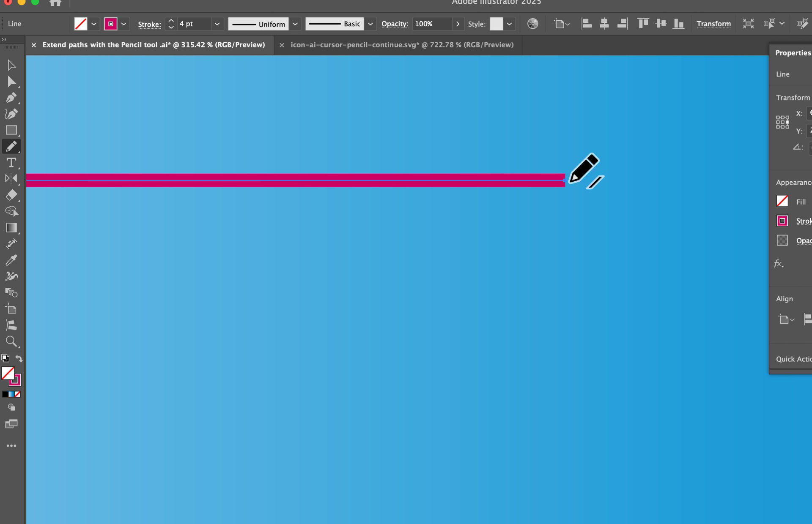The height and width of the screenshot is (524, 812).
Task: Reset to default fill and stroke
Action: (5, 358)
